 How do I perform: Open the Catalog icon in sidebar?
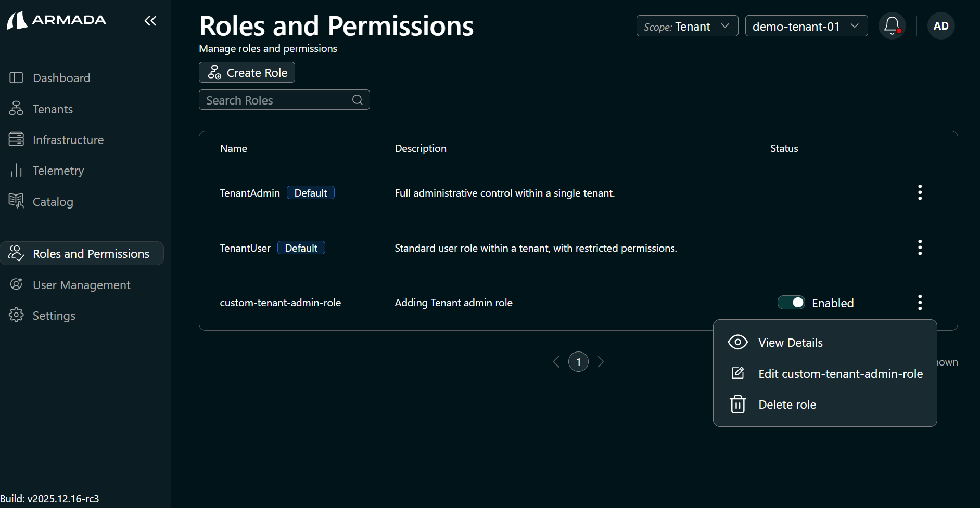(16, 201)
